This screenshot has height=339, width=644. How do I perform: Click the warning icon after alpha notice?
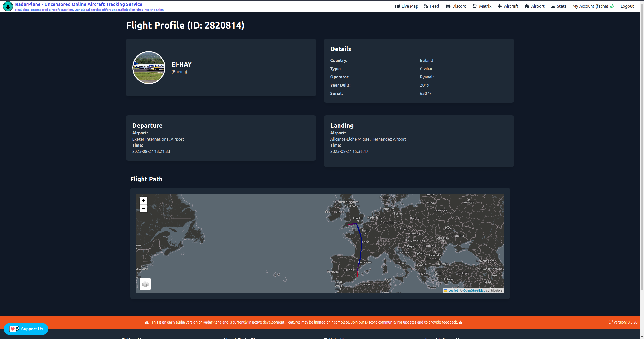(x=460, y=322)
